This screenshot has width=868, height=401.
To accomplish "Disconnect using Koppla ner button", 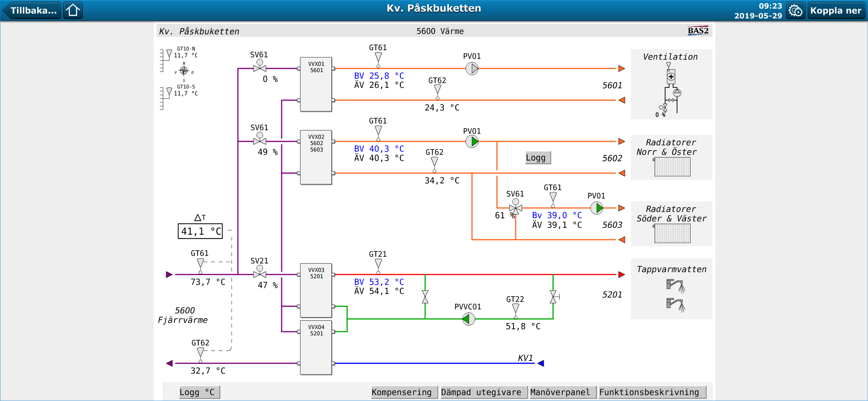I will [836, 10].
